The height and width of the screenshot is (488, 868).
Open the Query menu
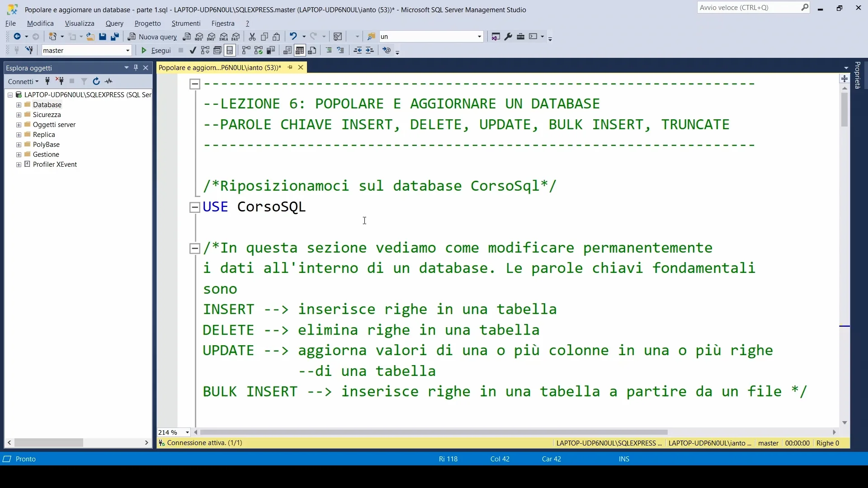[114, 23]
